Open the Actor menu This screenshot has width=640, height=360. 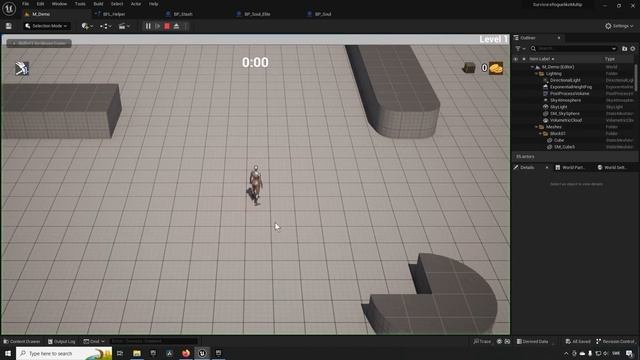(136, 4)
